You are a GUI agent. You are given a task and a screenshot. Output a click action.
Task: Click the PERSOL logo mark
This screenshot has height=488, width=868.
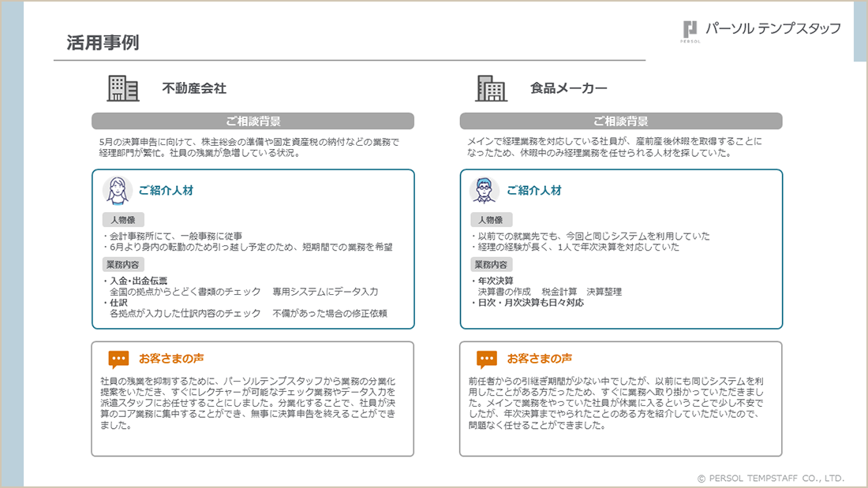690,32
